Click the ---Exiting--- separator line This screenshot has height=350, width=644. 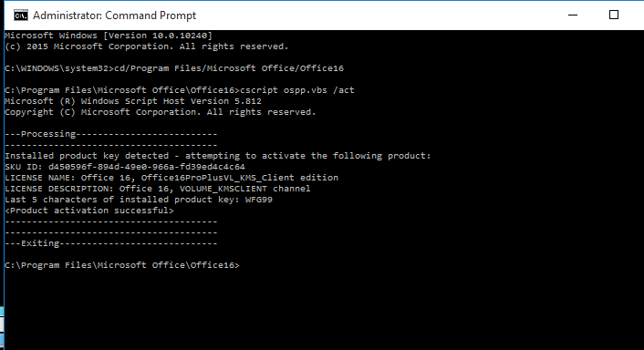111,243
